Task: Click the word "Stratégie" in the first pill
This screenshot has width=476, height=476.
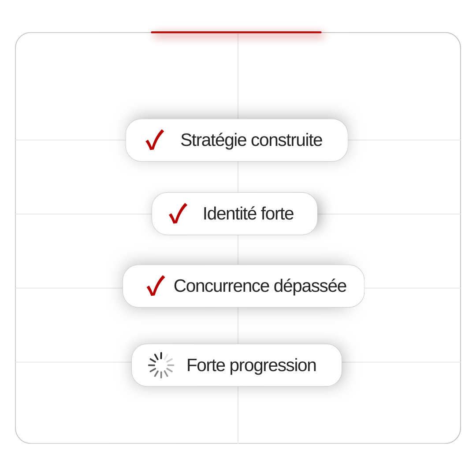Action: tap(213, 140)
